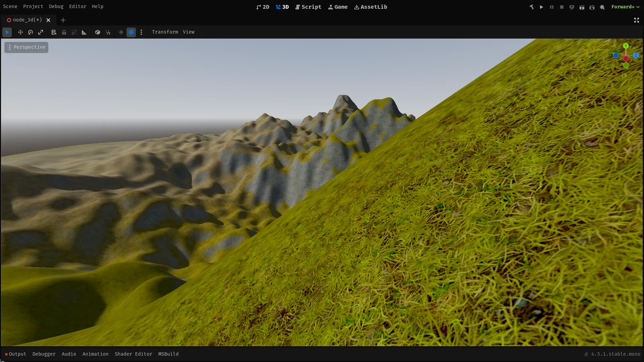Select the Move mode tool
The width and height of the screenshot is (644, 362).
[x=20, y=32]
